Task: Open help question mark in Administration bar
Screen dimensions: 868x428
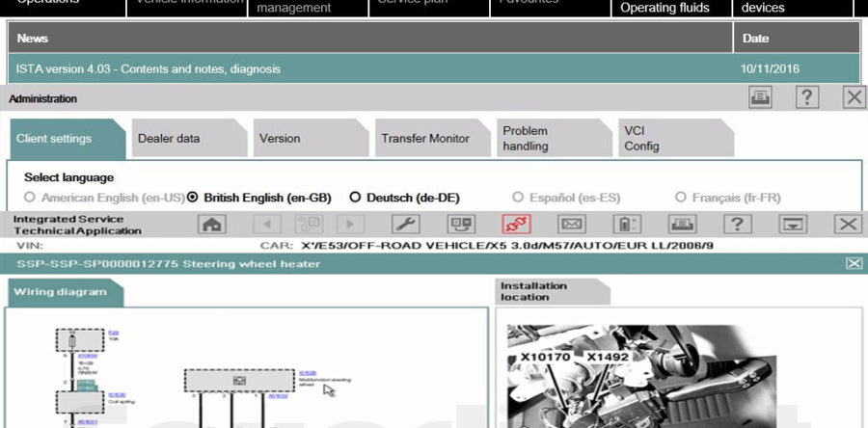Action: tap(807, 97)
